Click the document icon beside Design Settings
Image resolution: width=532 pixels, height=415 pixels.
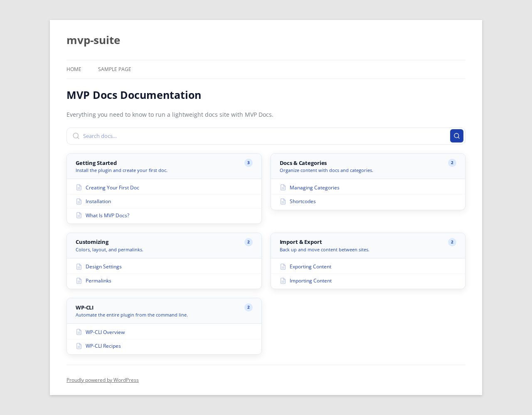point(79,267)
